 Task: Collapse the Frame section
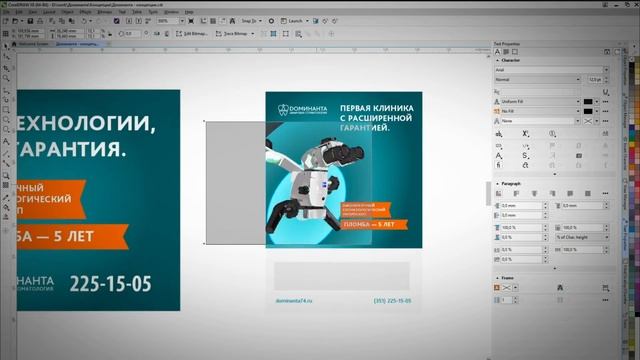[498, 278]
